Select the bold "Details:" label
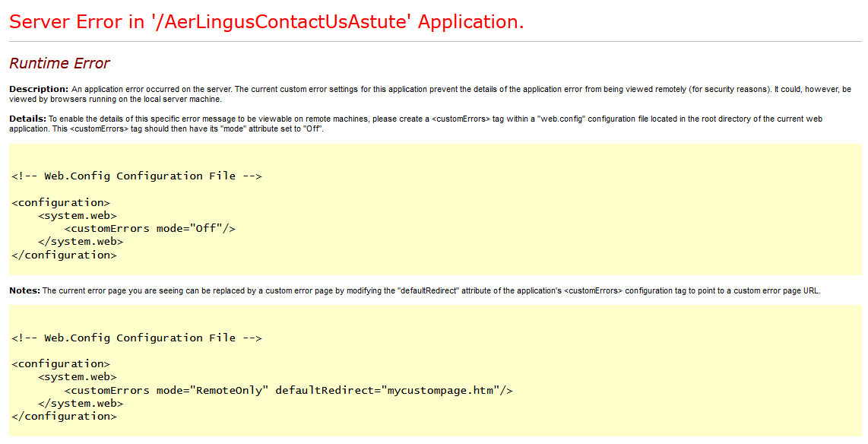 click(27, 119)
